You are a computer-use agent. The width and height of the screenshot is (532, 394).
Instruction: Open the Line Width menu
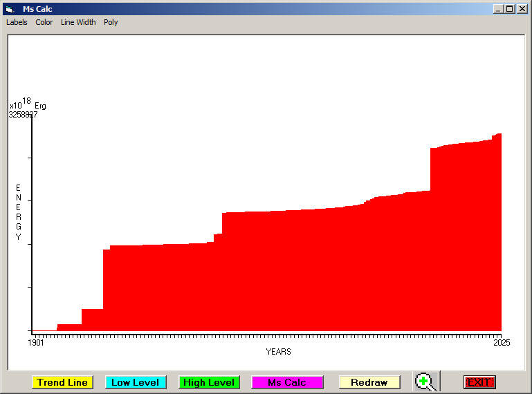click(x=78, y=22)
